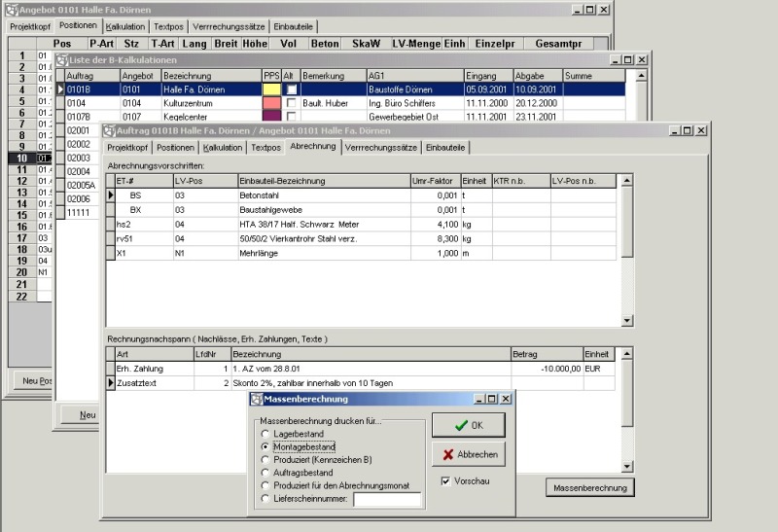Click the Eingang column header

click(488, 76)
